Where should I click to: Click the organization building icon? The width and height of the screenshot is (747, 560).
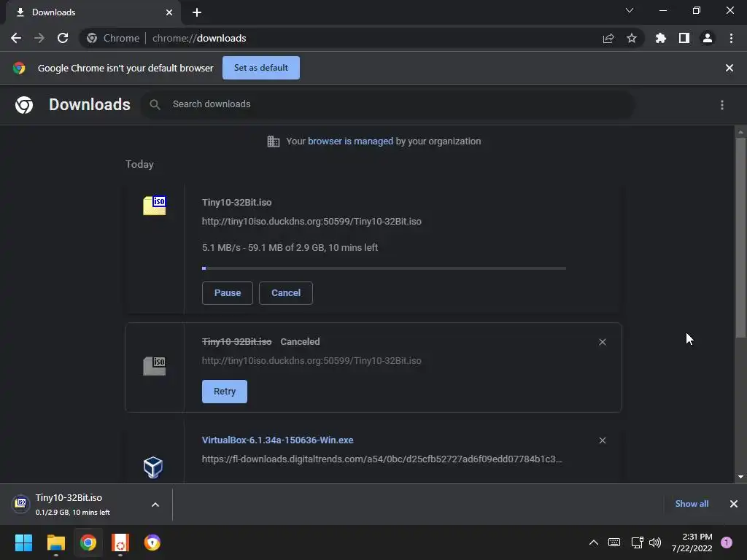[x=274, y=141]
